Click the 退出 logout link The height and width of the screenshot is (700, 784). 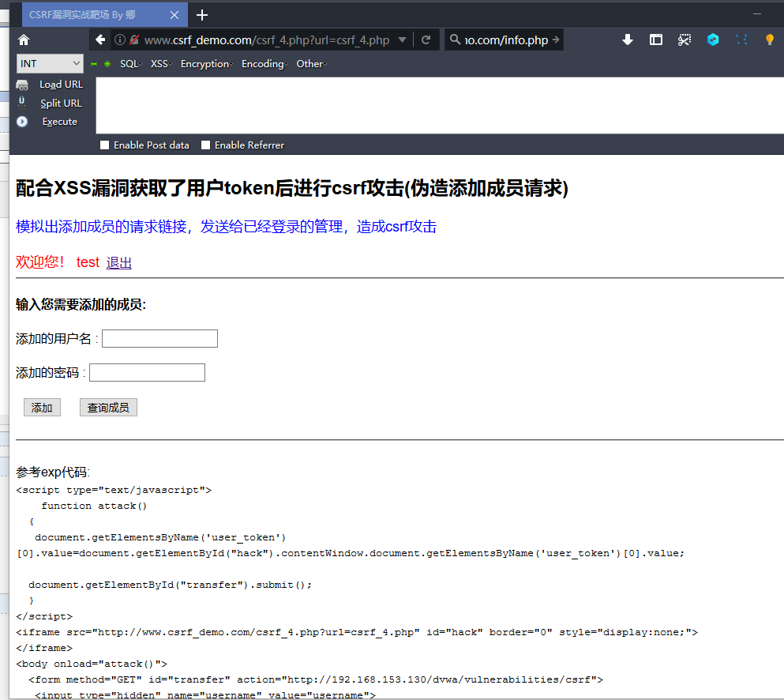(119, 262)
